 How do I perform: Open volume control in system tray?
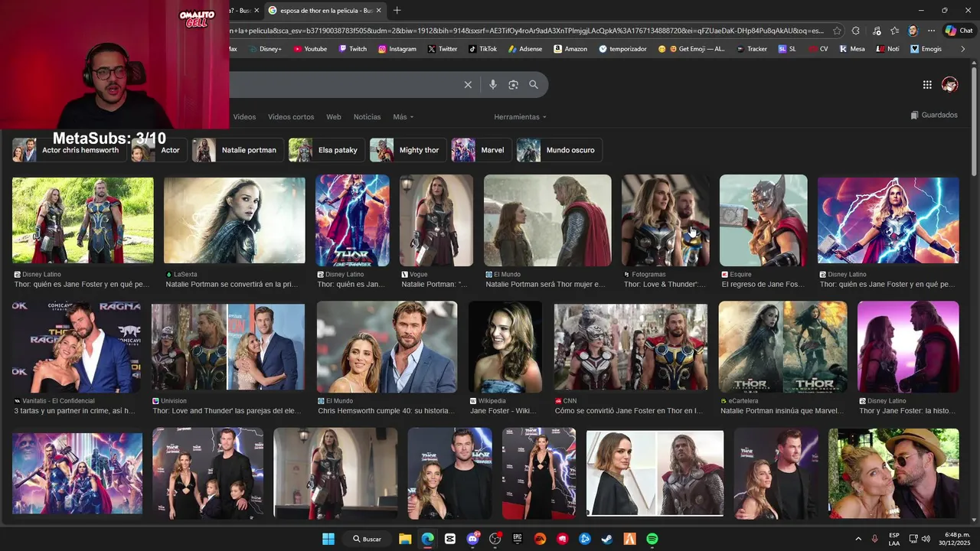point(926,539)
